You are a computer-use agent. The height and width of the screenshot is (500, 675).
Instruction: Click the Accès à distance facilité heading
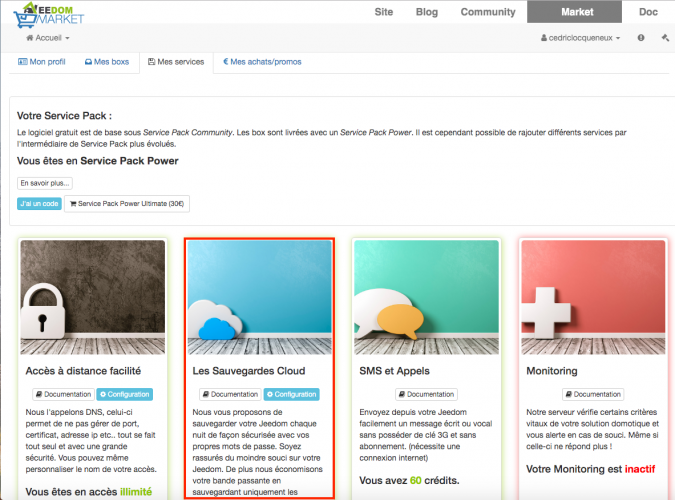(x=83, y=371)
